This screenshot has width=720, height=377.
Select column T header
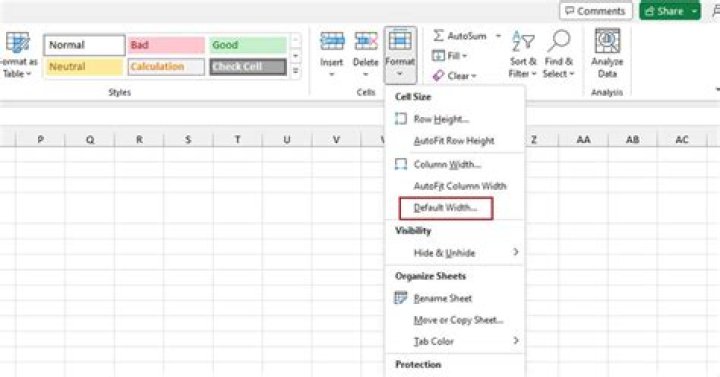(238, 140)
